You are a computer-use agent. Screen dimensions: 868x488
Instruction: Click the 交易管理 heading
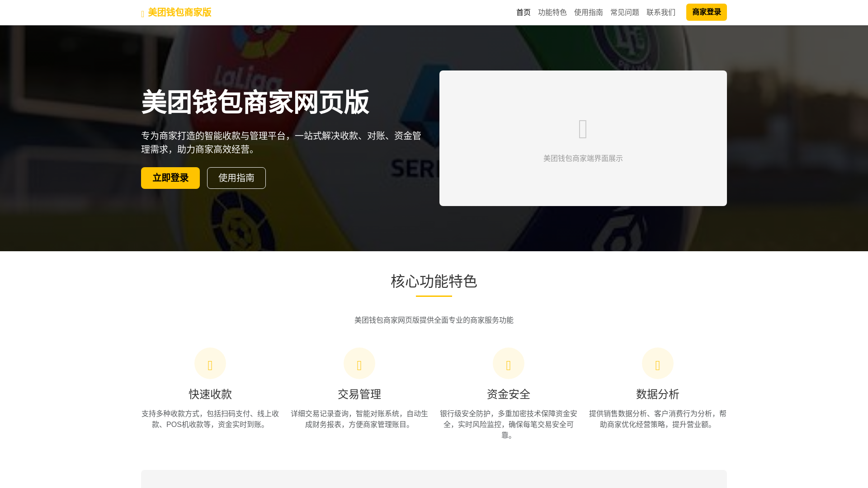coord(359,394)
